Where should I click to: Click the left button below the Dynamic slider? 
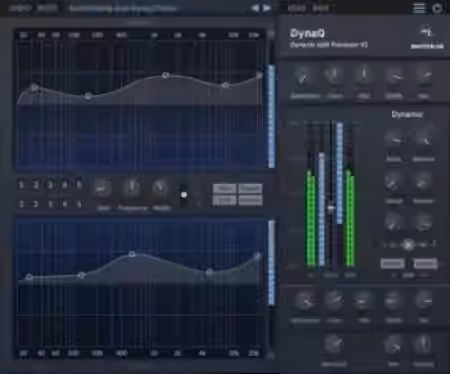coord(393,264)
